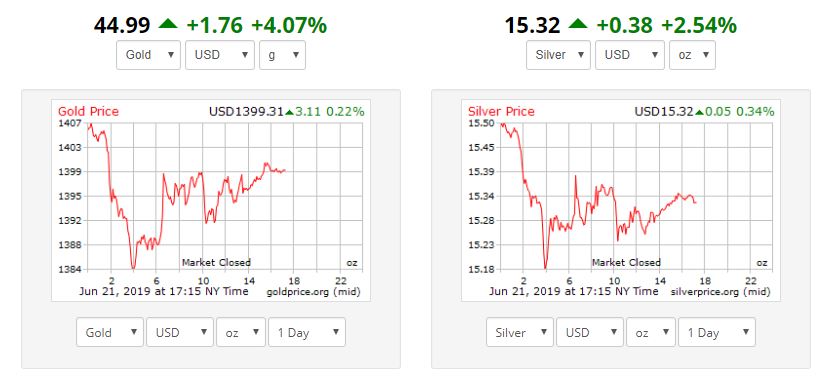This screenshot has width=831, height=383.
Task: Open the top Silver metal dropdown
Action: click(x=558, y=55)
